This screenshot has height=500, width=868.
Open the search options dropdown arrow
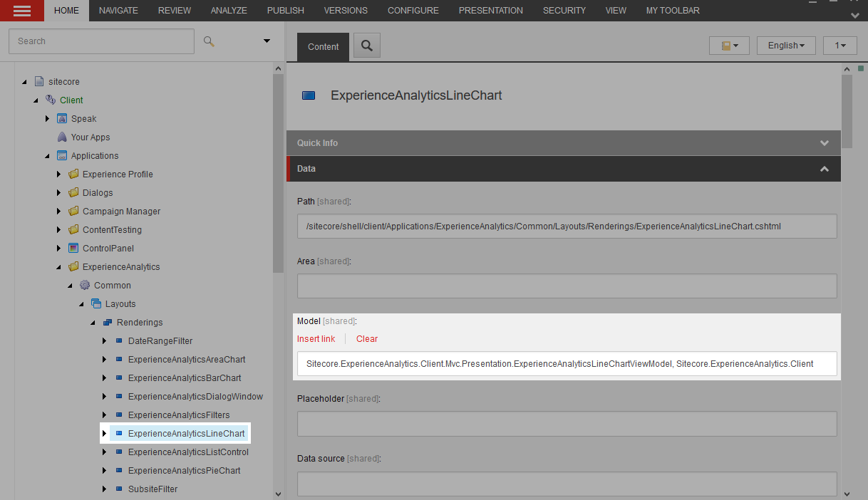(267, 41)
